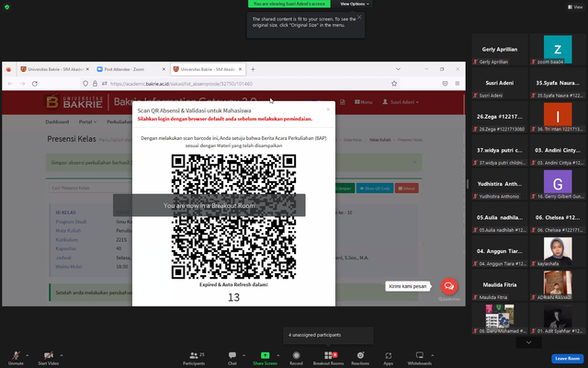
Task: Open Kelas Kuliah breadcrumb link
Action: (379, 140)
